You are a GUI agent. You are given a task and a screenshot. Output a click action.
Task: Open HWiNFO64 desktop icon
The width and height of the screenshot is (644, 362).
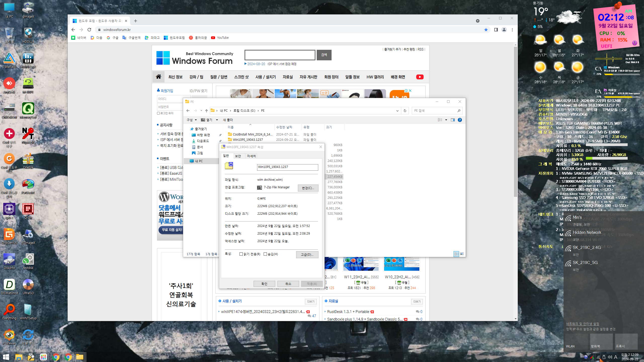(28, 61)
